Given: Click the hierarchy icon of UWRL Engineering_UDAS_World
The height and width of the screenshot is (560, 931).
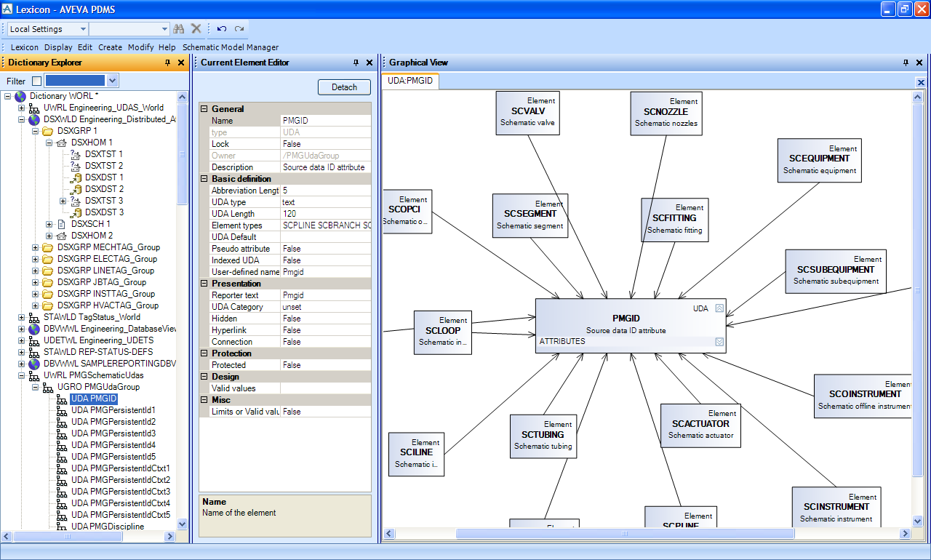Looking at the screenshot, I should pos(34,108).
